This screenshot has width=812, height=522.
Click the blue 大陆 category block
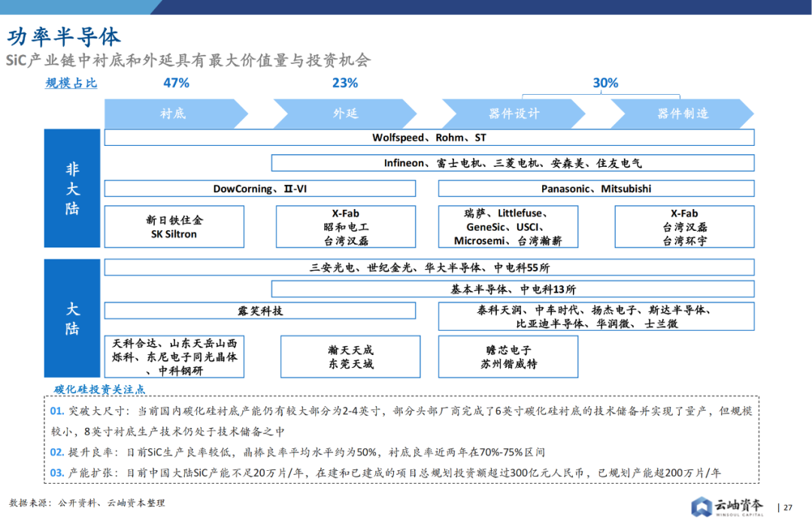pos(72,318)
